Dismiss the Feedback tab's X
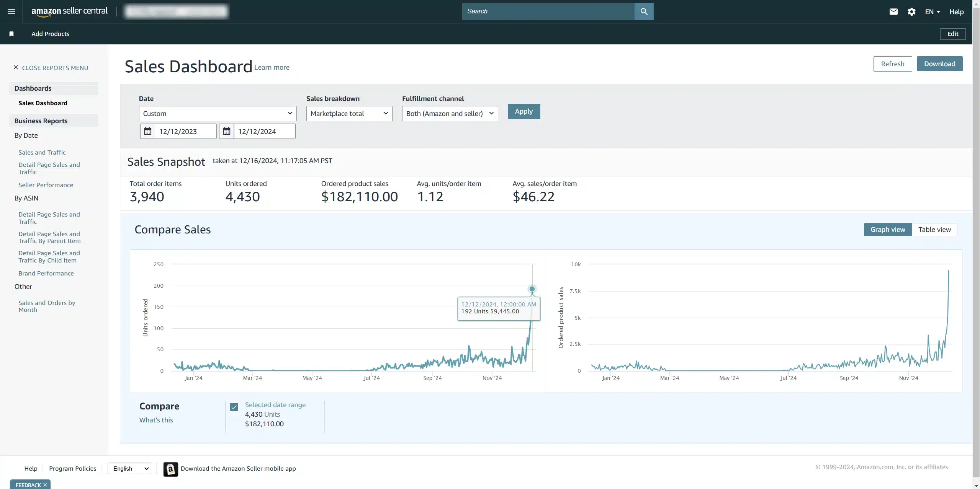This screenshot has width=980, height=489. (x=45, y=484)
